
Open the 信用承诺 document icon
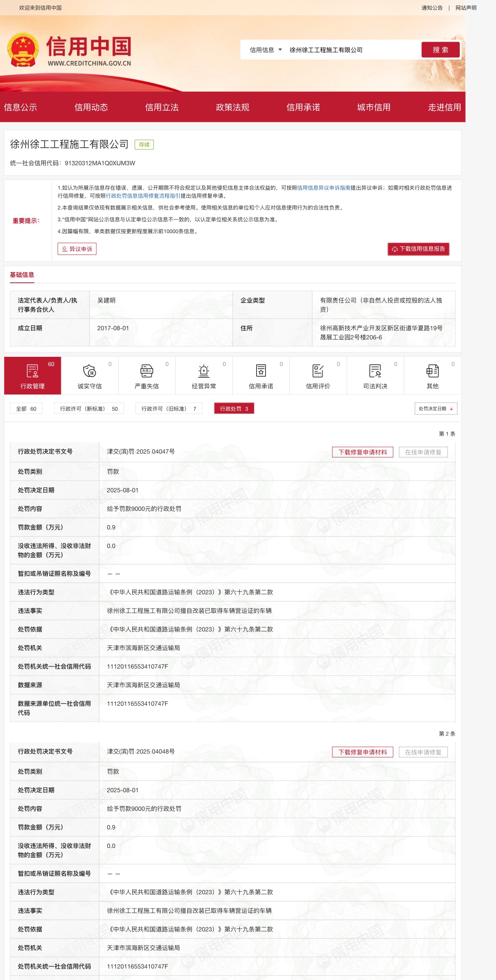(261, 371)
